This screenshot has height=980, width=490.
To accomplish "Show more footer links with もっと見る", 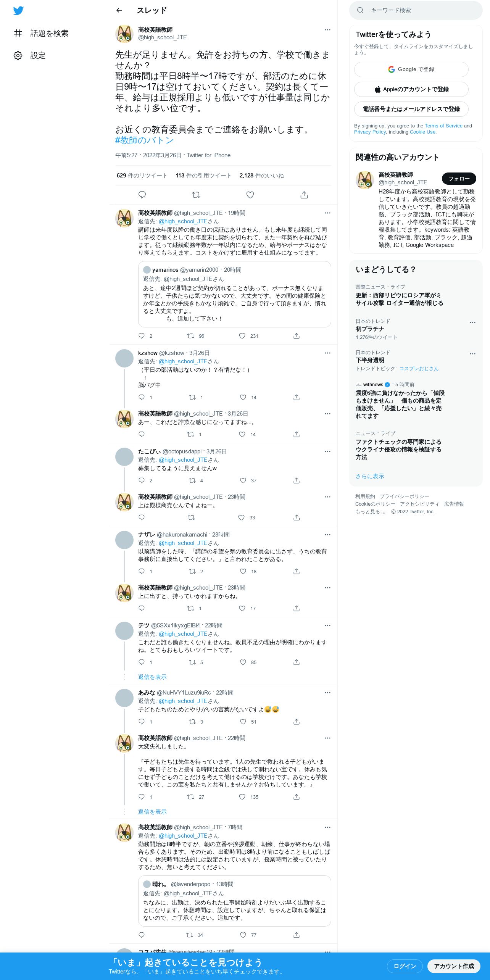I will point(371,512).
